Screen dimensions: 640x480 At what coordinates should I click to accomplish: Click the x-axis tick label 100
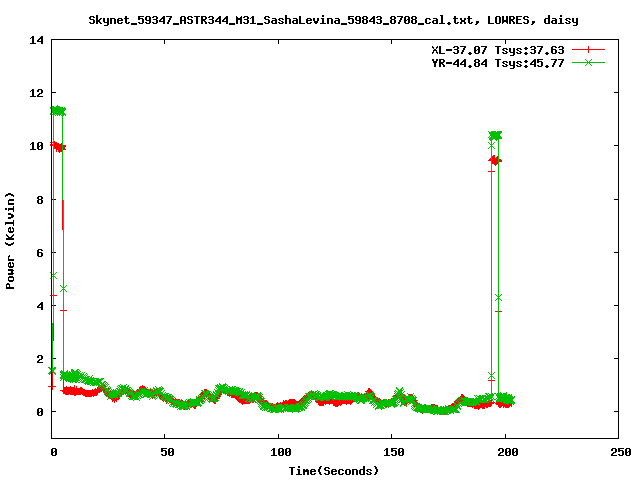[x=280, y=452]
